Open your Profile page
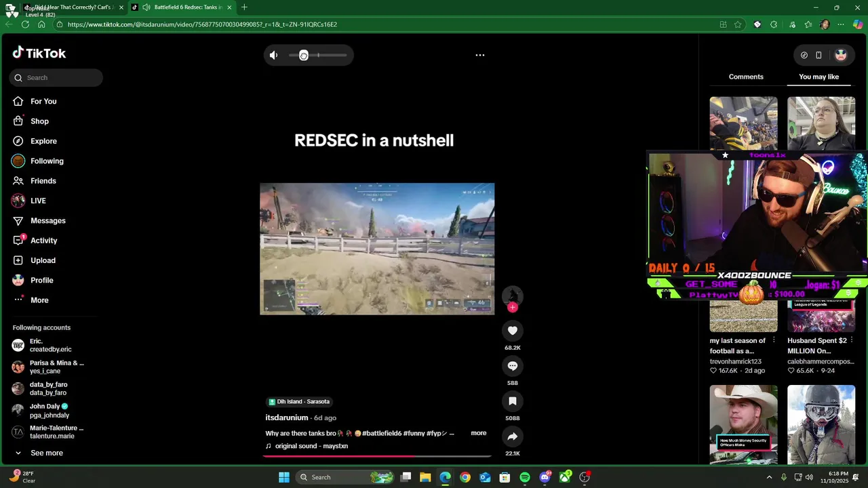This screenshot has width=868, height=488. [41, 281]
